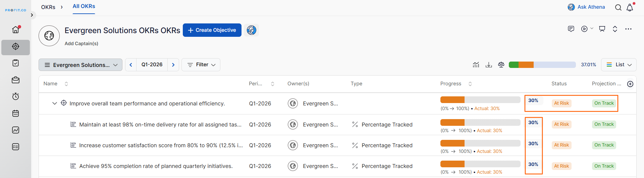Click the search magnifier icon

coord(618,7)
